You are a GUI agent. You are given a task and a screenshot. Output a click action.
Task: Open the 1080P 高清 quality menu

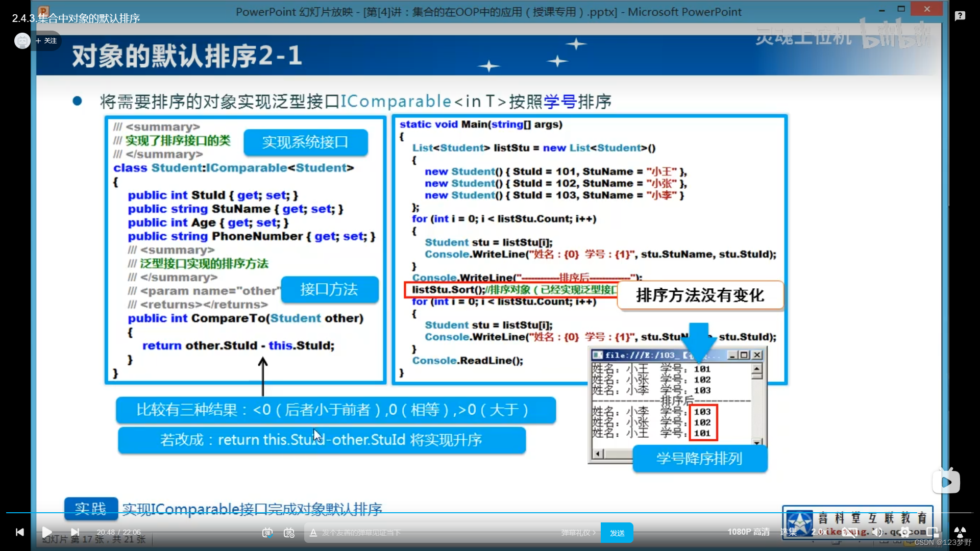748,532
